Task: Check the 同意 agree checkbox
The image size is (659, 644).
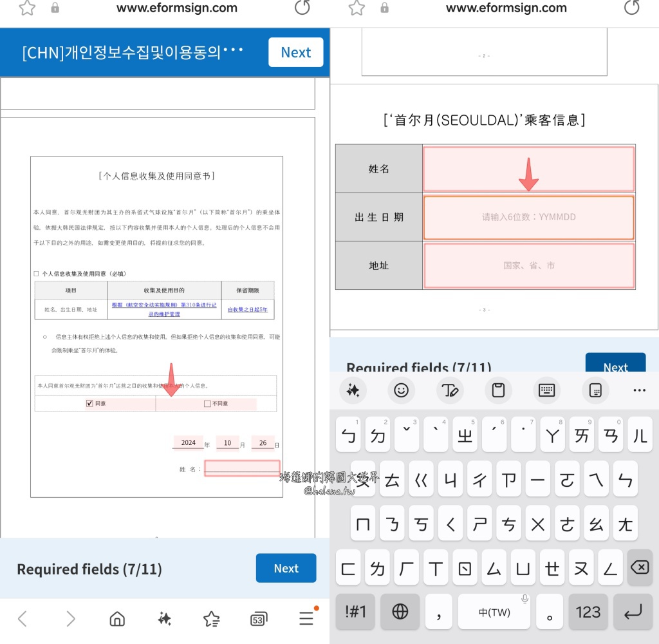Action: pos(89,404)
